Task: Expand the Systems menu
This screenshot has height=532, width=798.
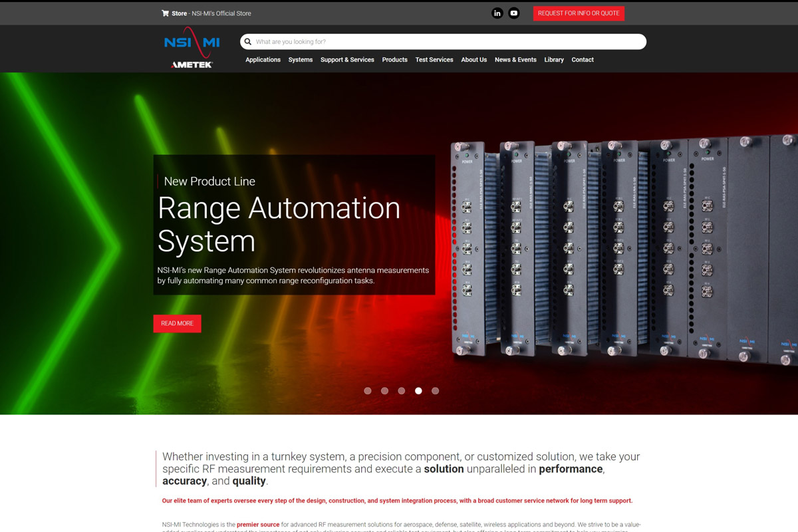Action: click(300, 60)
